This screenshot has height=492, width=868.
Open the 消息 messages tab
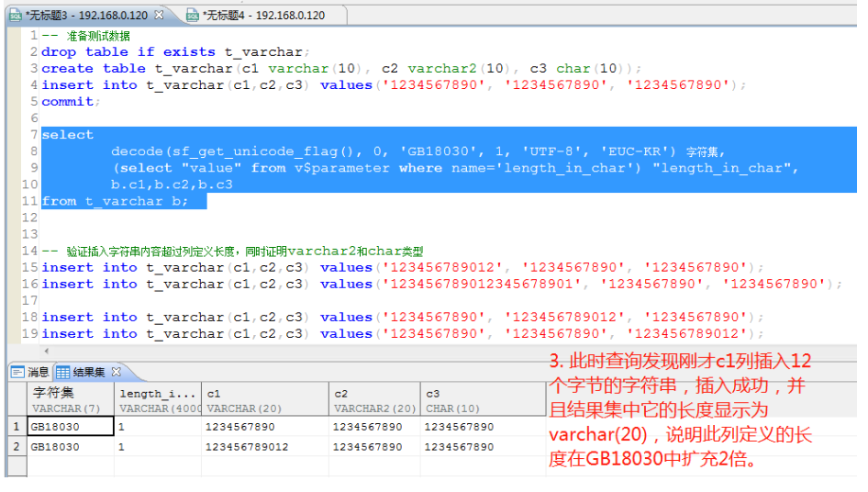pos(30,372)
